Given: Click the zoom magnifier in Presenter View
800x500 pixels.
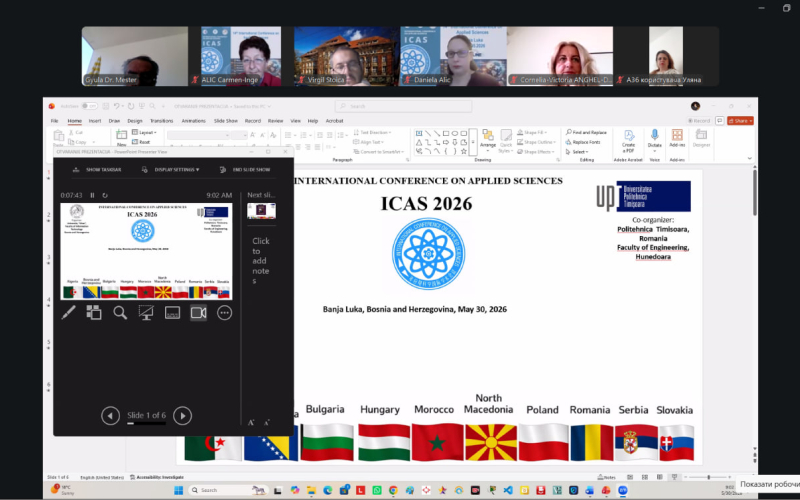Looking at the screenshot, I should [120, 312].
